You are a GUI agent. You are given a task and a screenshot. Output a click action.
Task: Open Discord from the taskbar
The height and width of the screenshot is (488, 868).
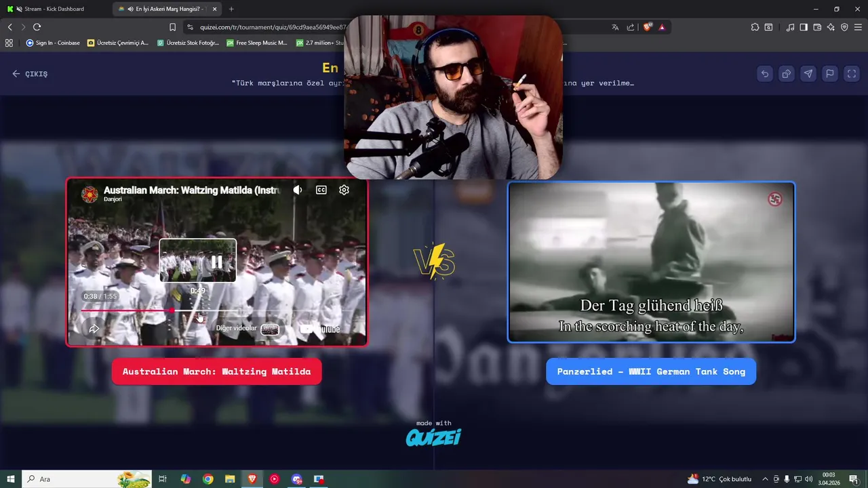pos(296,479)
